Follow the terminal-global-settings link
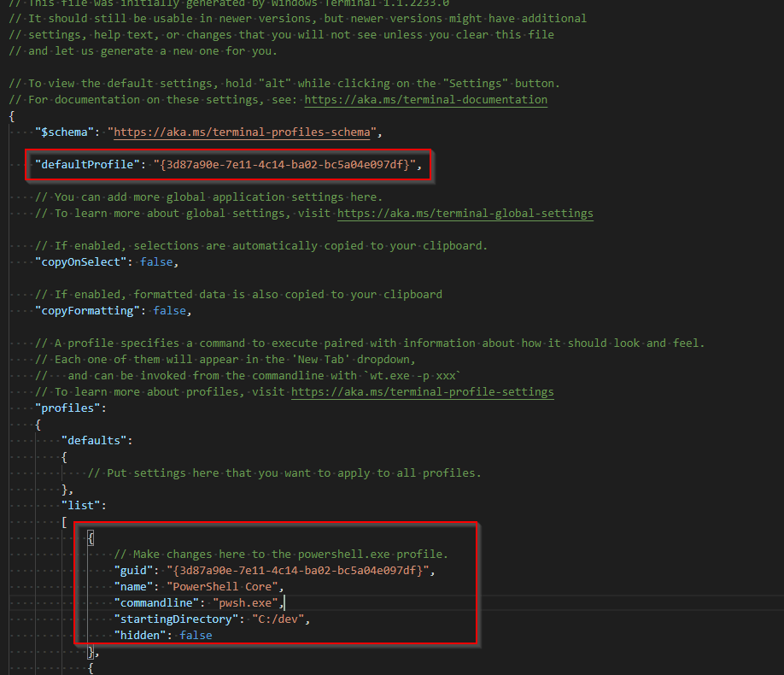The height and width of the screenshot is (675, 784). [x=465, y=213]
